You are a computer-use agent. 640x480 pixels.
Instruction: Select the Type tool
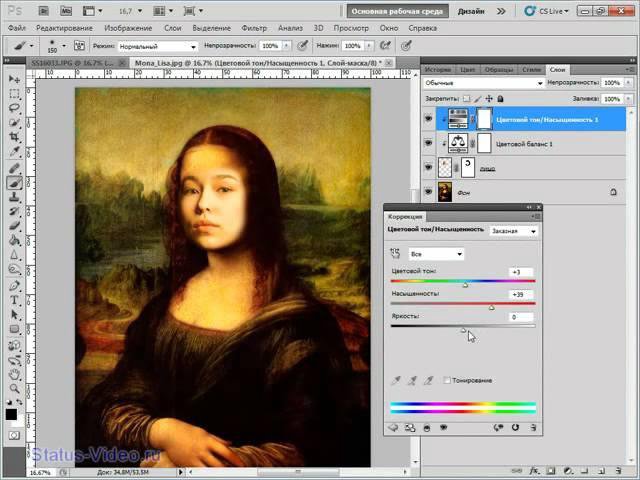click(15, 300)
